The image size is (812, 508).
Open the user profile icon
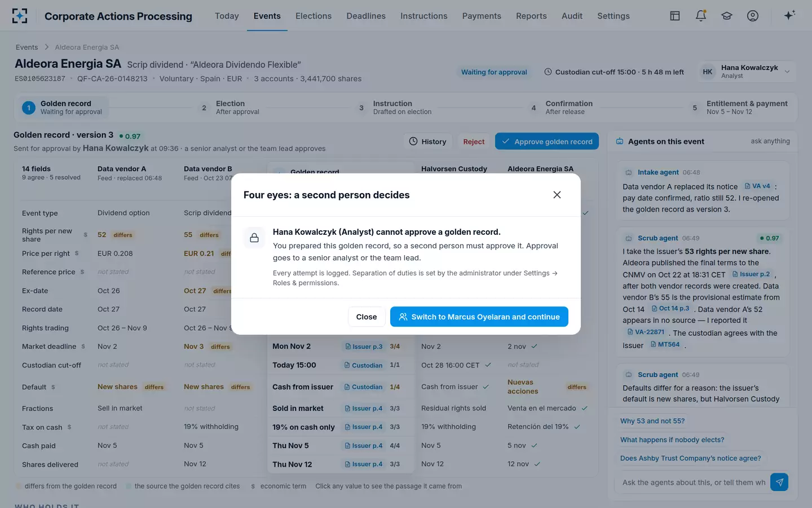[753, 16]
